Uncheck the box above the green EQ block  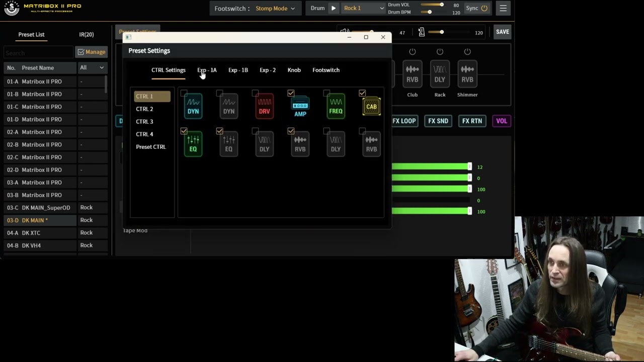pyautogui.click(x=184, y=131)
